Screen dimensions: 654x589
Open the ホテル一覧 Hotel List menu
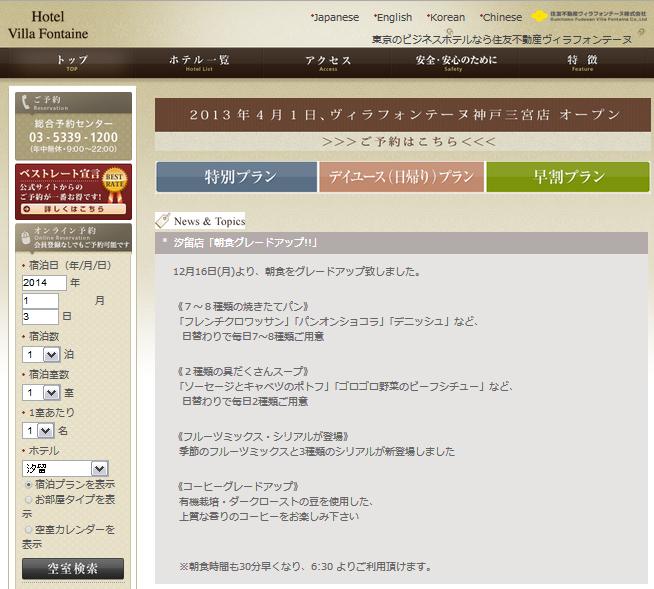pos(199,63)
